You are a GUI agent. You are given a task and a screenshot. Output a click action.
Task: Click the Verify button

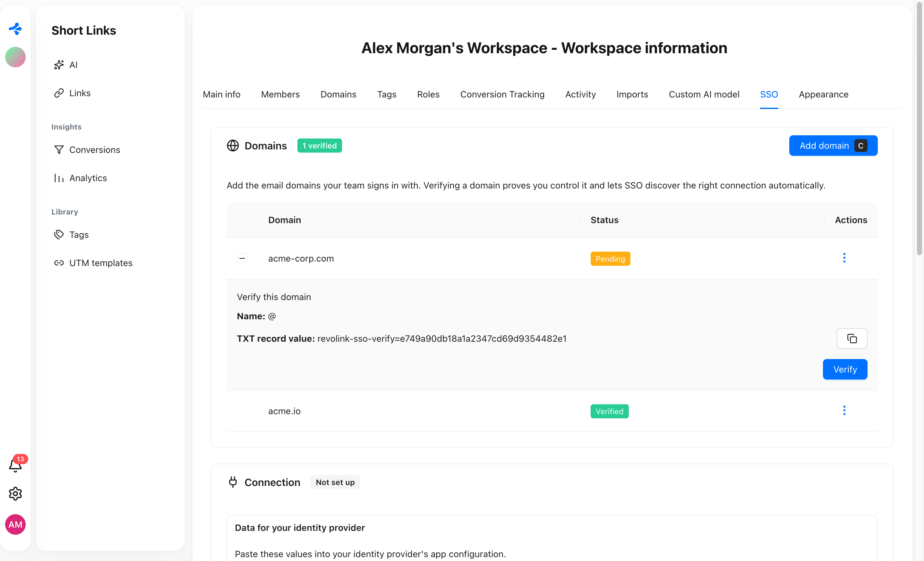pyautogui.click(x=845, y=369)
